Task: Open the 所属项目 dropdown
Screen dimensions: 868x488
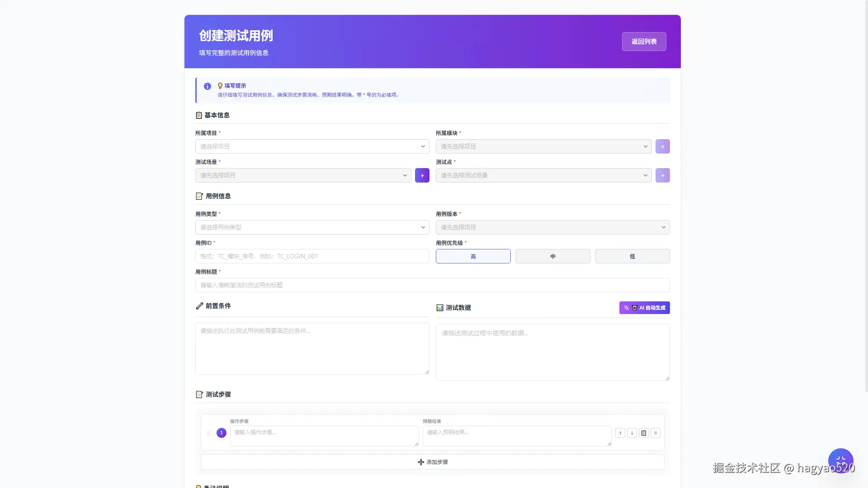Action: pyautogui.click(x=312, y=146)
